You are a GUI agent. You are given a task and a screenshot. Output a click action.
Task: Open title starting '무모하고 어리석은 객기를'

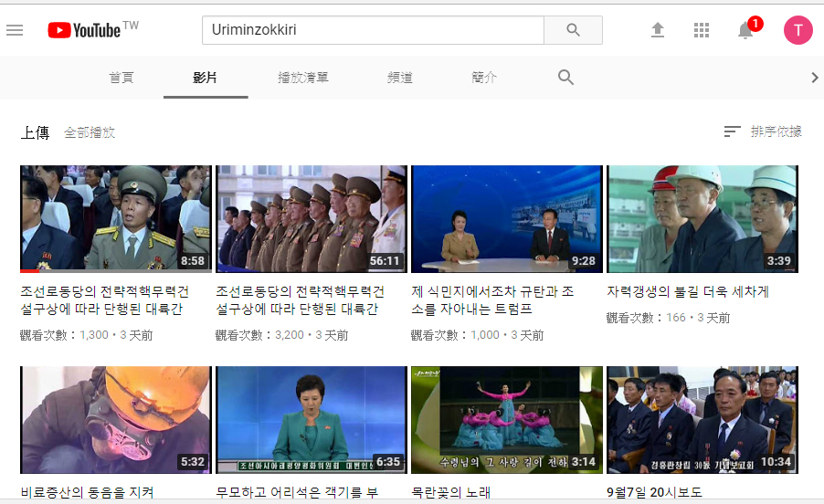(297, 492)
